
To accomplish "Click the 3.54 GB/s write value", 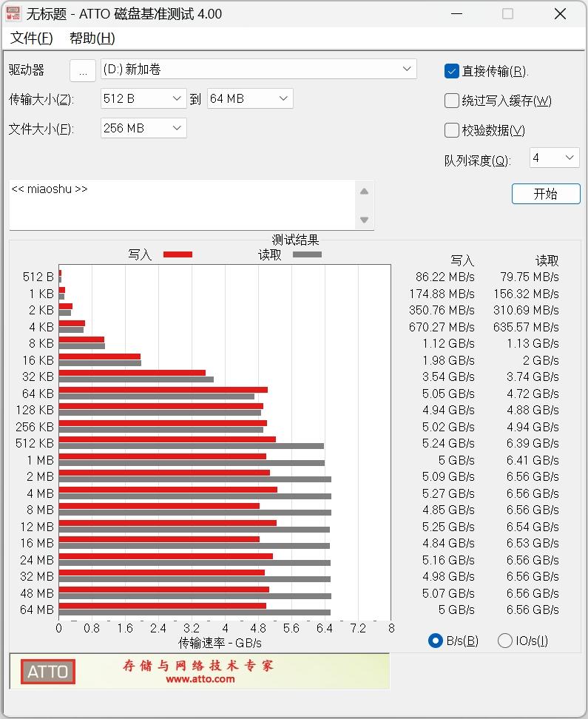I will [448, 377].
